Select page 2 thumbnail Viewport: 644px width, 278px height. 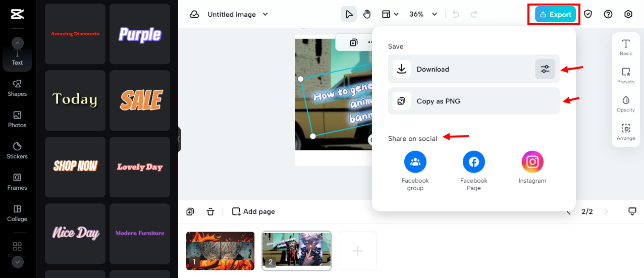click(x=297, y=251)
